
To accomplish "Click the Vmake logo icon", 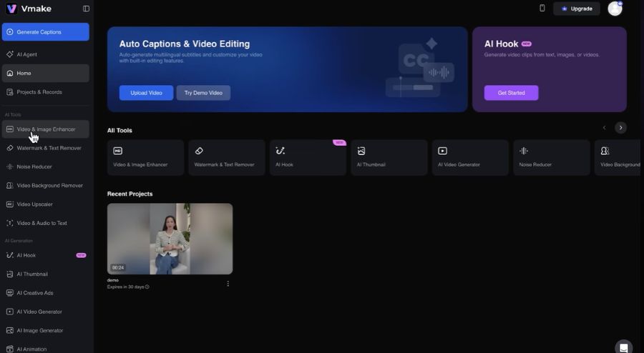I will 11,9.
